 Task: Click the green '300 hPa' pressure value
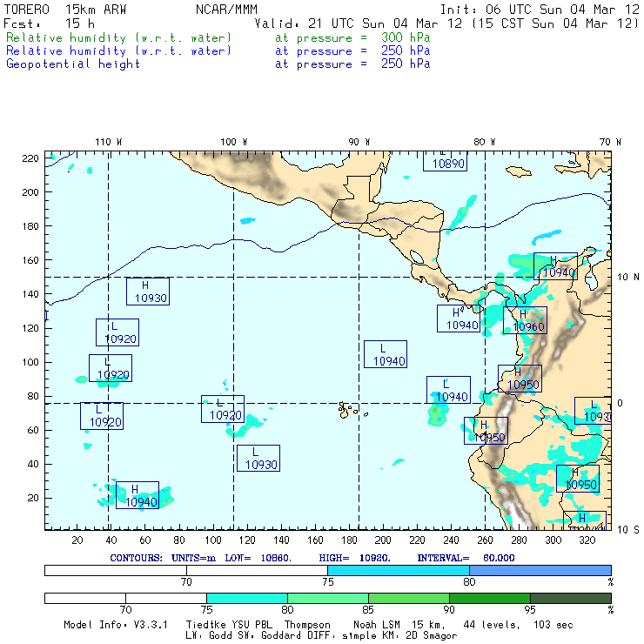pos(406,37)
